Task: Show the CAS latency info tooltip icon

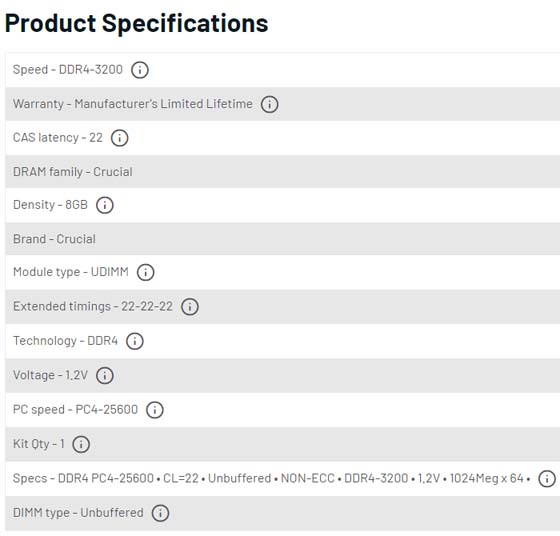Action: pos(119,138)
